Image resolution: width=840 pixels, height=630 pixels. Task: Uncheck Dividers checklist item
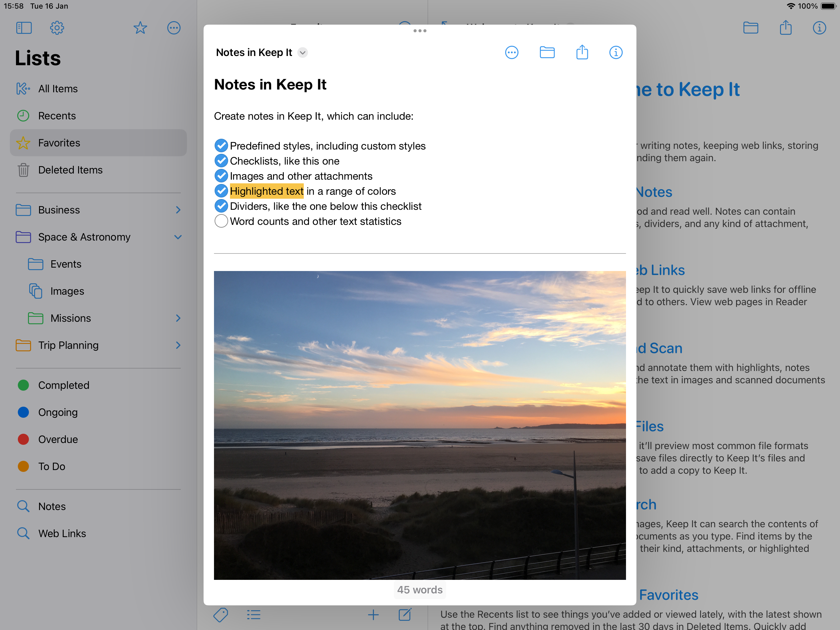[x=221, y=206]
